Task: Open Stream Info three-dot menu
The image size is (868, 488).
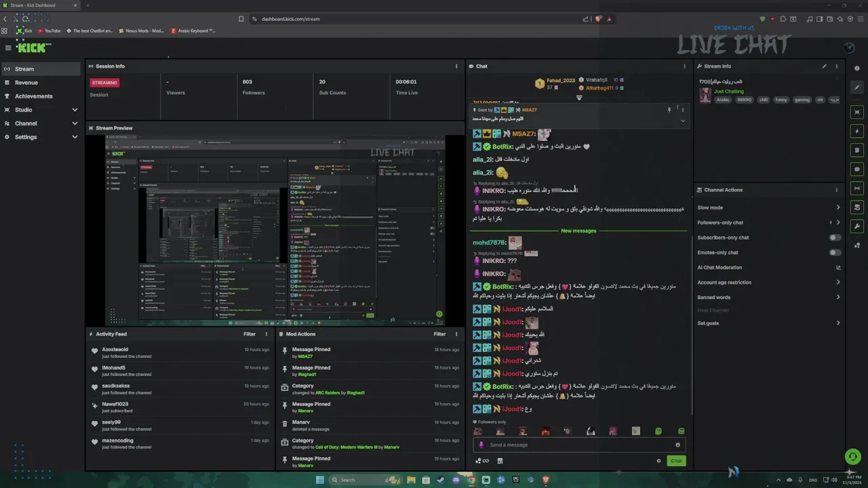Action: [x=837, y=66]
